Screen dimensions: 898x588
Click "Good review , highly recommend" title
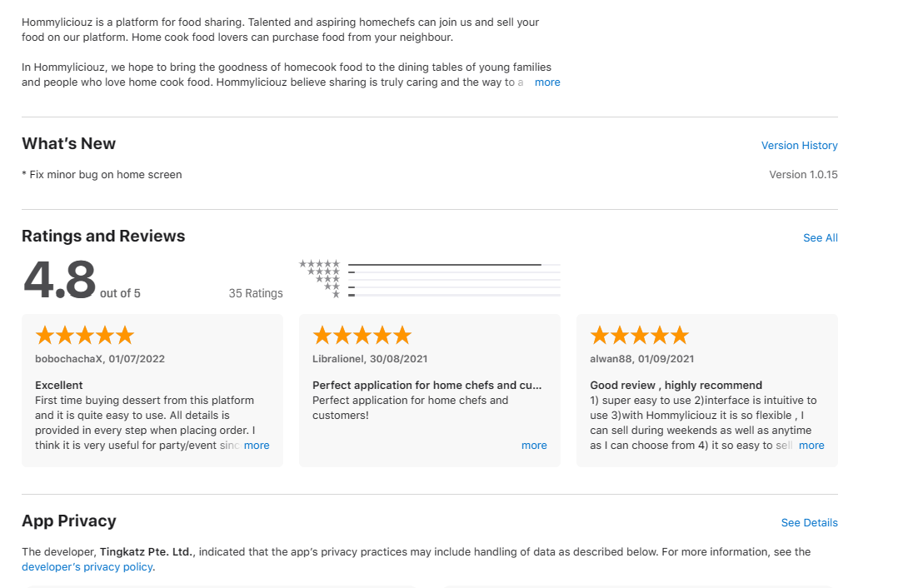pos(676,386)
